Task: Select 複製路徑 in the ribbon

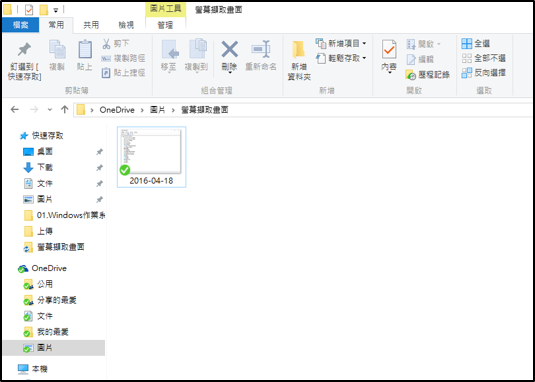Action: click(x=124, y=58)
